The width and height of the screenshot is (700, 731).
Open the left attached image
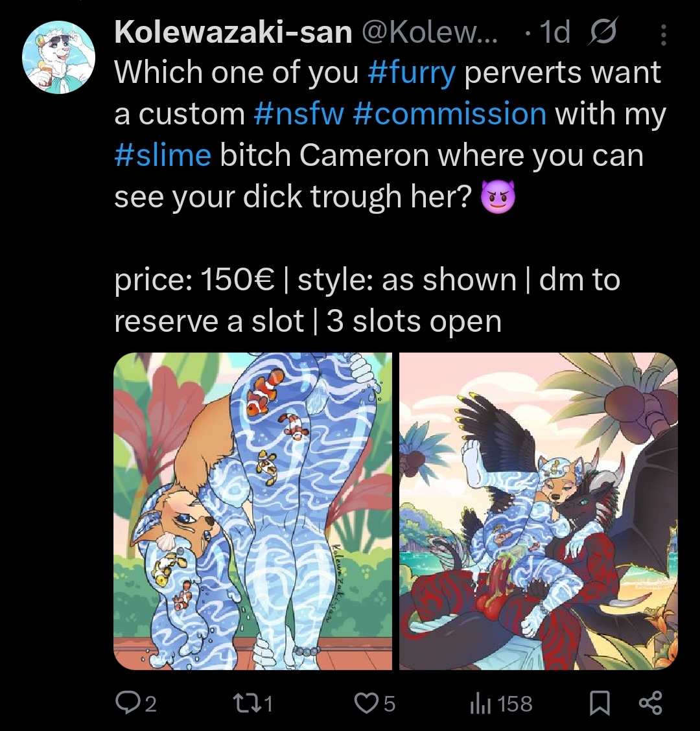click(x=253, y=511)
